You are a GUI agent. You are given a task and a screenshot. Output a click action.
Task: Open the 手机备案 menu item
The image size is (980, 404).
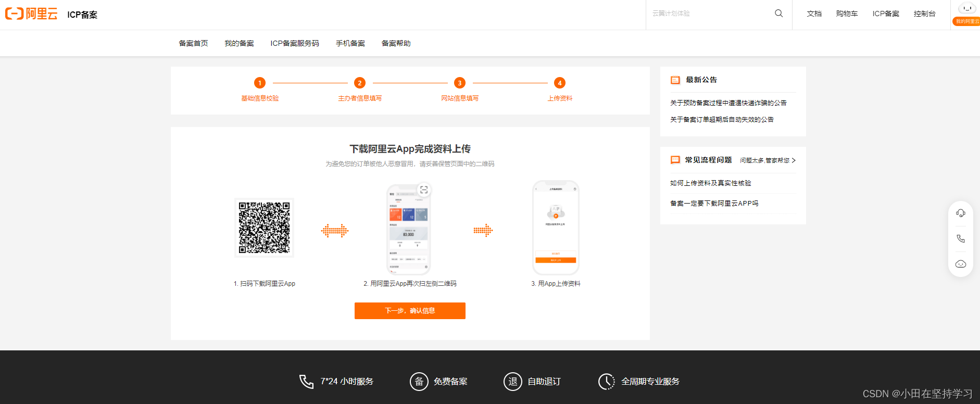(350, 43)
